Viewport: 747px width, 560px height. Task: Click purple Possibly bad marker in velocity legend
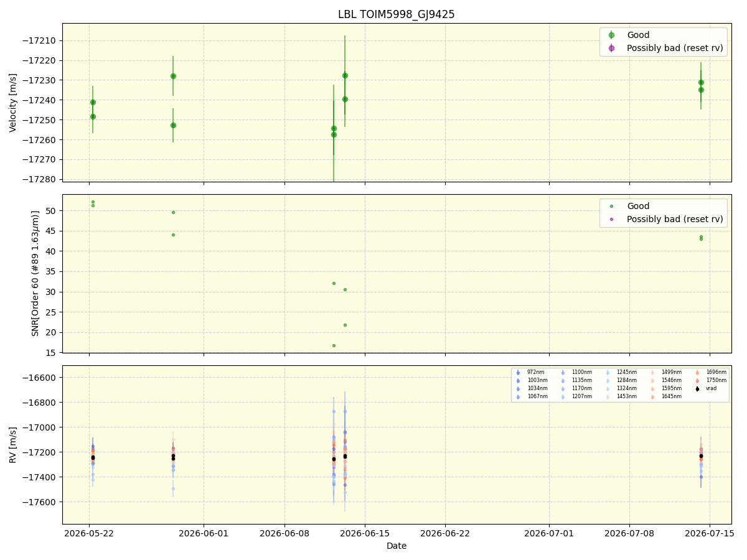coord(611,48)
